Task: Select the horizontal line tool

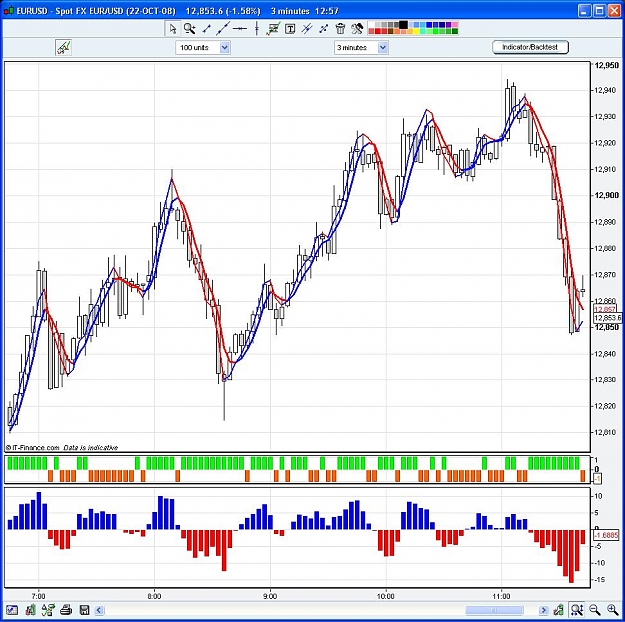Action: coord(240,29)
